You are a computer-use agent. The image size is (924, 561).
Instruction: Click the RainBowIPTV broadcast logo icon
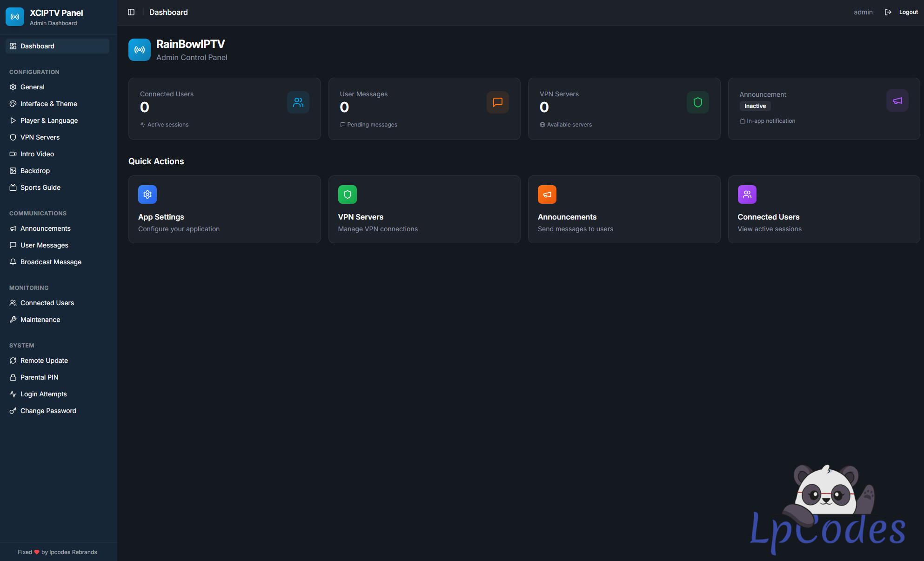[x=140, y=50]
